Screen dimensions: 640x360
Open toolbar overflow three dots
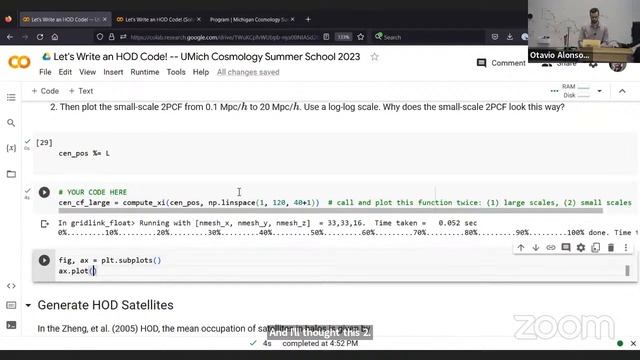pos(554,91)
